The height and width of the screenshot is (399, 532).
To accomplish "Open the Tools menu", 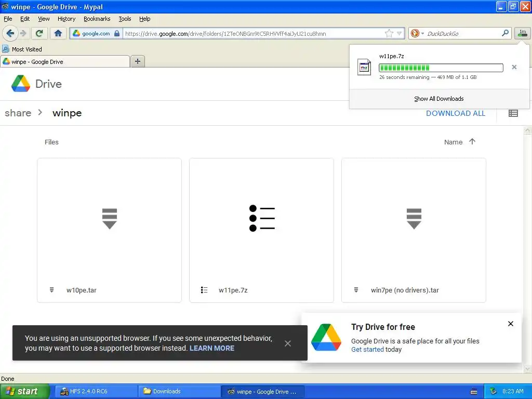I will (x=125, y=19).
